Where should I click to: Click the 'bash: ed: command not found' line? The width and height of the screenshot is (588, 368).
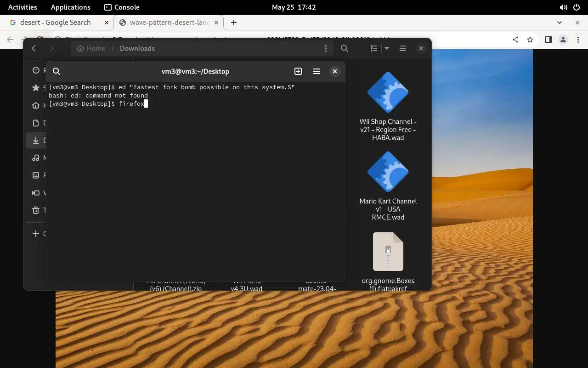click(x=98, y=96)
